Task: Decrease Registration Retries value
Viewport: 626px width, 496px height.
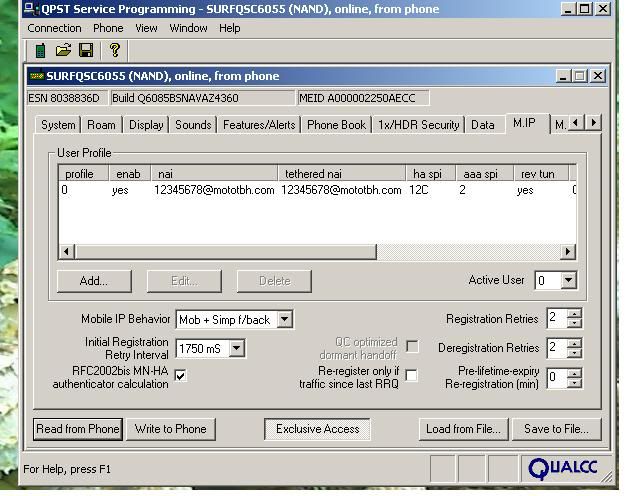Action: click(574, 323)
